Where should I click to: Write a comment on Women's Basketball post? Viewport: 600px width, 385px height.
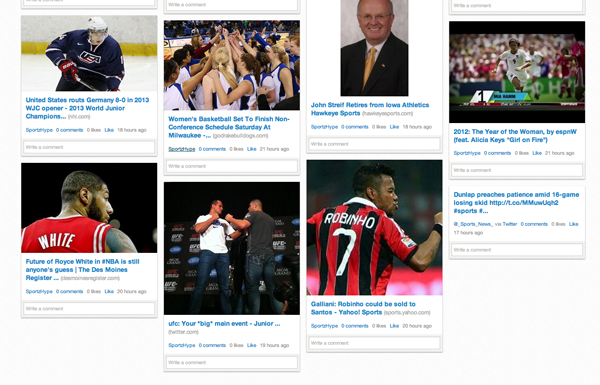coord(232,166)
